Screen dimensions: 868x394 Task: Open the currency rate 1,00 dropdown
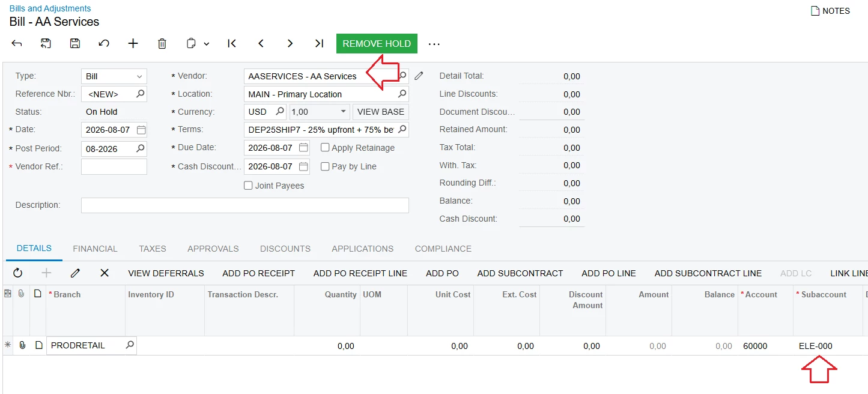point(344,112)
